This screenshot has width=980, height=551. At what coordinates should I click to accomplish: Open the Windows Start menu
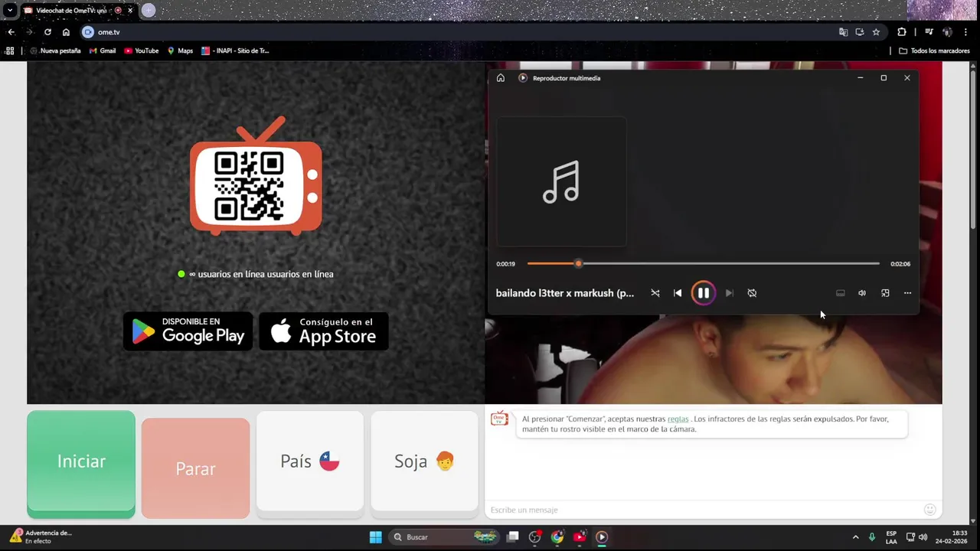point(375,537)
